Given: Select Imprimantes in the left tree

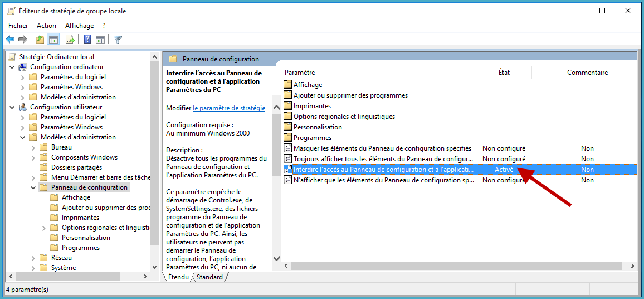Looking at the screenshot, I should [x=80, y=218].
